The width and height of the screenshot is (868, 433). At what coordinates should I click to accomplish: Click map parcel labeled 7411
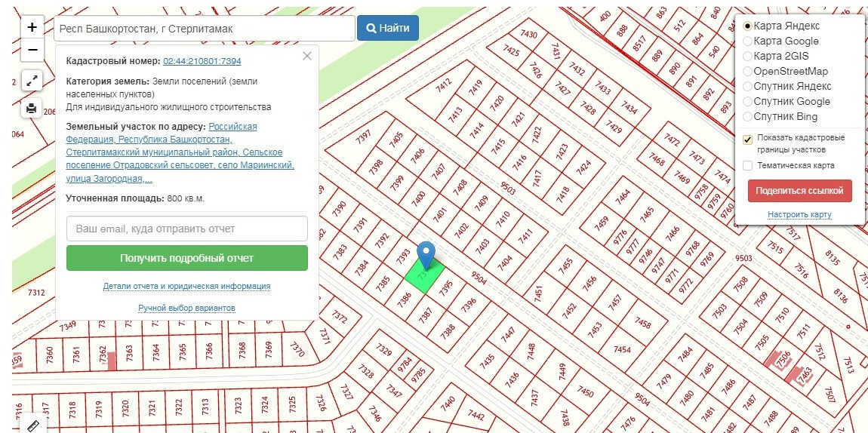pyautogui.click(x=524, y=237)
